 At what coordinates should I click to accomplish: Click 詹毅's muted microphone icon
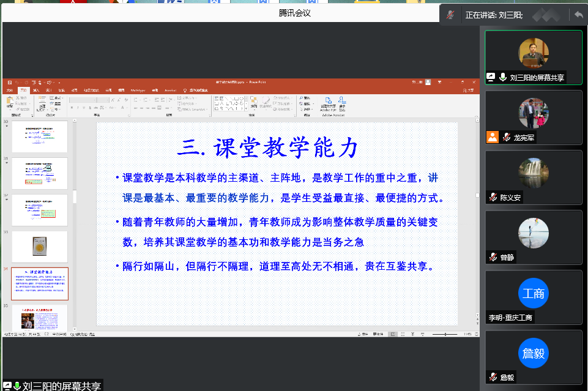pyautogui.click(x=493, y=377)
